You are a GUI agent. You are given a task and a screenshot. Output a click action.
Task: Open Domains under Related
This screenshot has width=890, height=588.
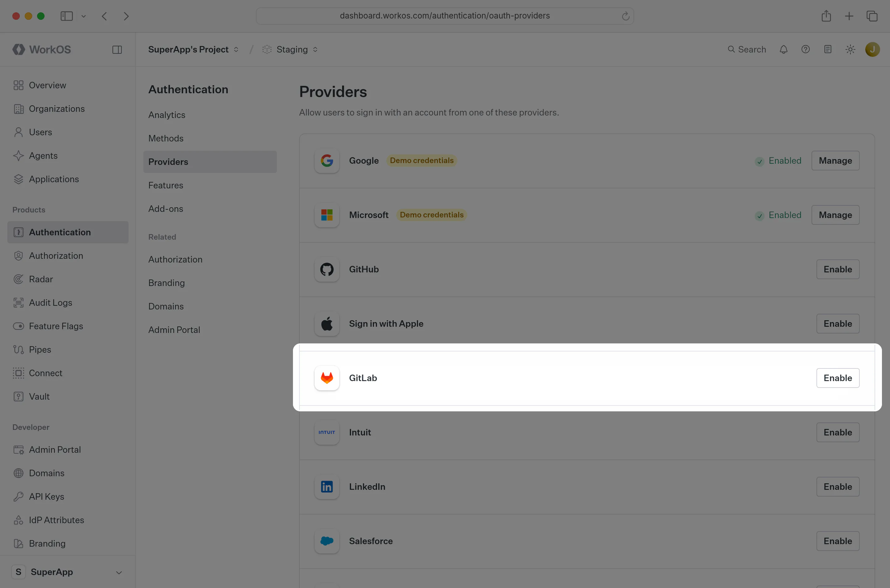210,306
